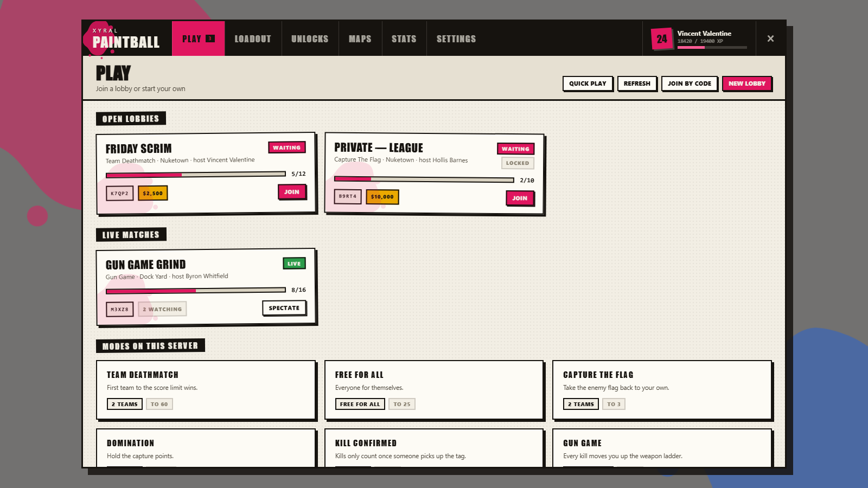Click the 2 Watching tag
Screen dimensions: 868x488
coord(162,309)
